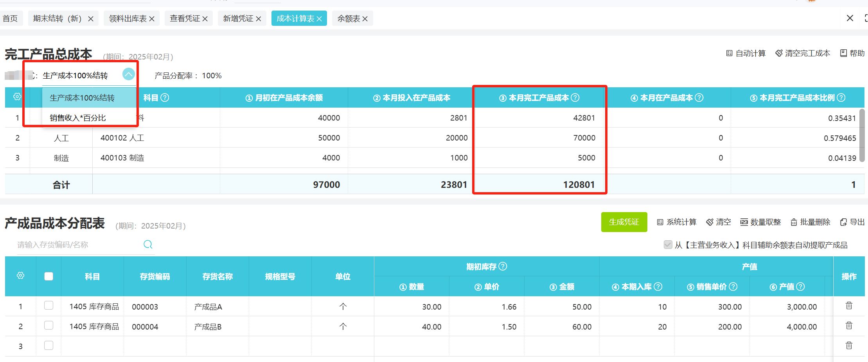
Task: Click help icon beside 本月完工产品成本 header
Action: [x=575, y=97]
